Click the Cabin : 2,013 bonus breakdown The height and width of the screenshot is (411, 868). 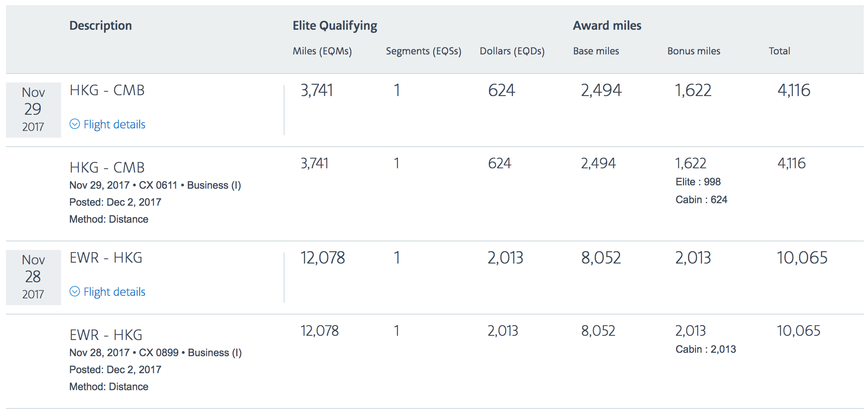pos(705,349)
